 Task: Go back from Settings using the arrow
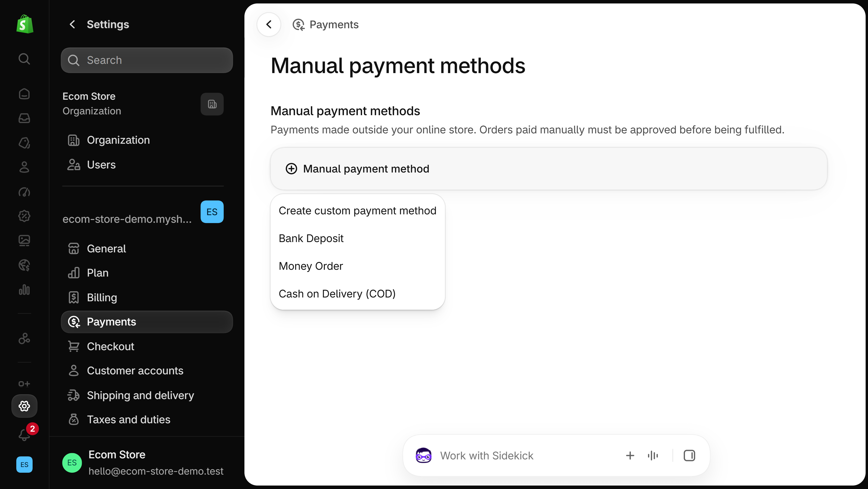(73, 24)
